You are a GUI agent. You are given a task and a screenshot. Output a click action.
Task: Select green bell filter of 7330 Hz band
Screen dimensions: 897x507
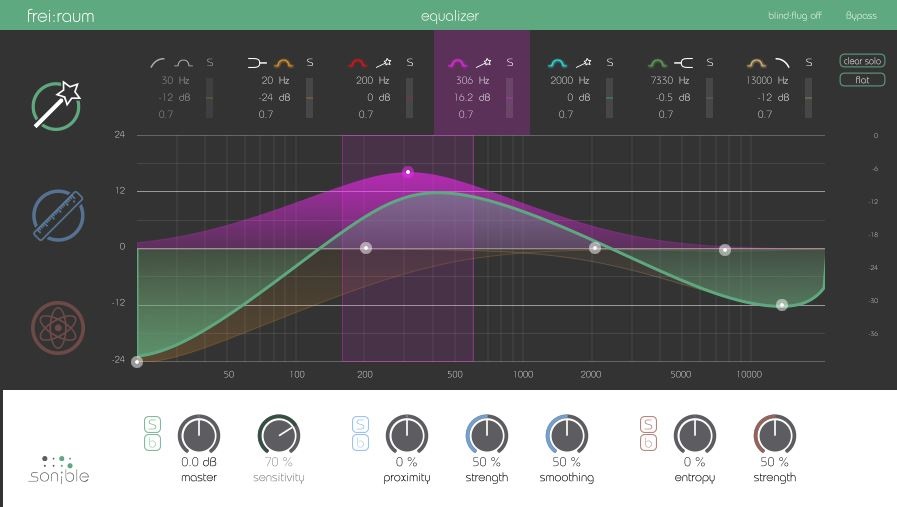[657, 62]
